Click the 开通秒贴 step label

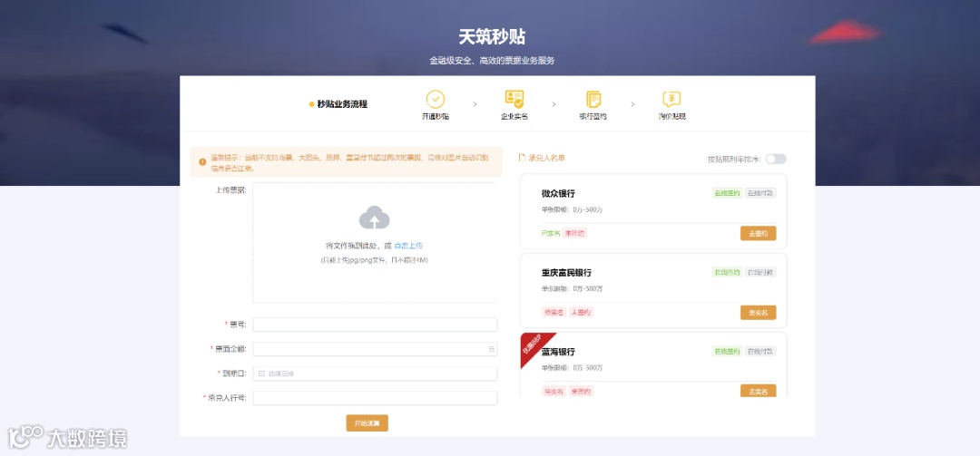pyautogui.click(x=435, y=117)
